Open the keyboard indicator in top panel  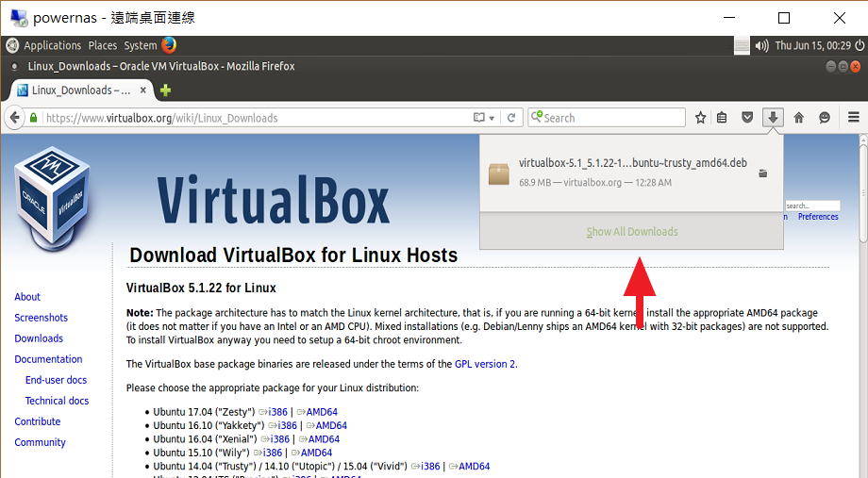pyautogui.click(x=742, y=45)
